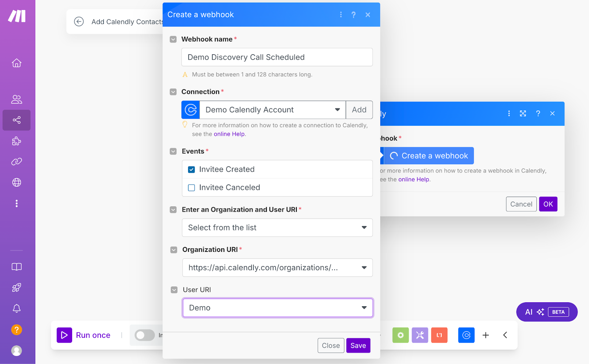Screen dimensions: 589x364
Task: Open options menu in Calendly module window
Action: click(509, 114)
